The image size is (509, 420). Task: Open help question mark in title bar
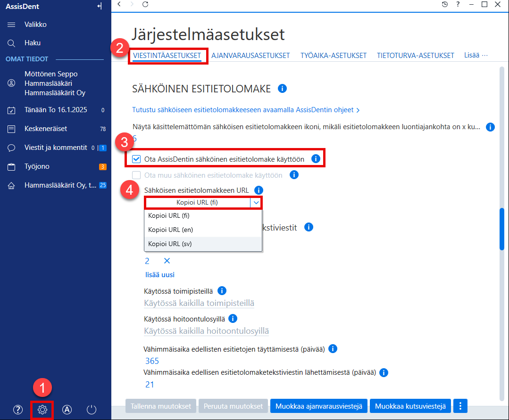tap(458, 4)
